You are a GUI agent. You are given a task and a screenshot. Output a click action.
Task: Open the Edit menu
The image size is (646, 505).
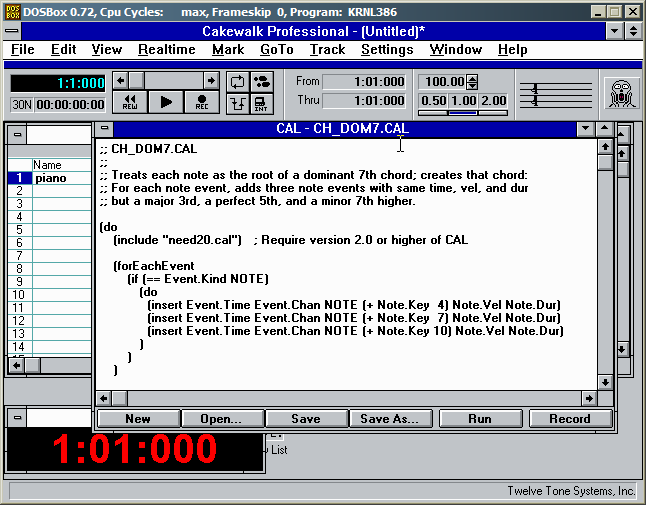pyautogui.click(x=63, y=49)
